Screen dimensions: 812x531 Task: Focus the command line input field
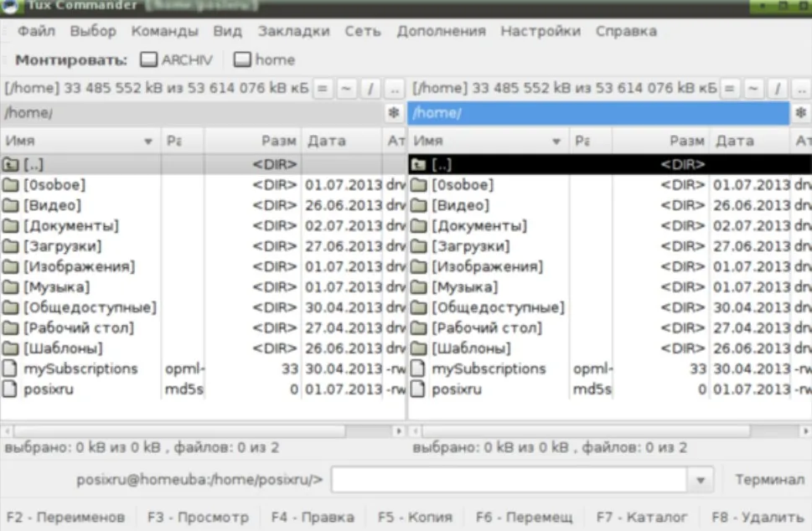tap(509, 480)
